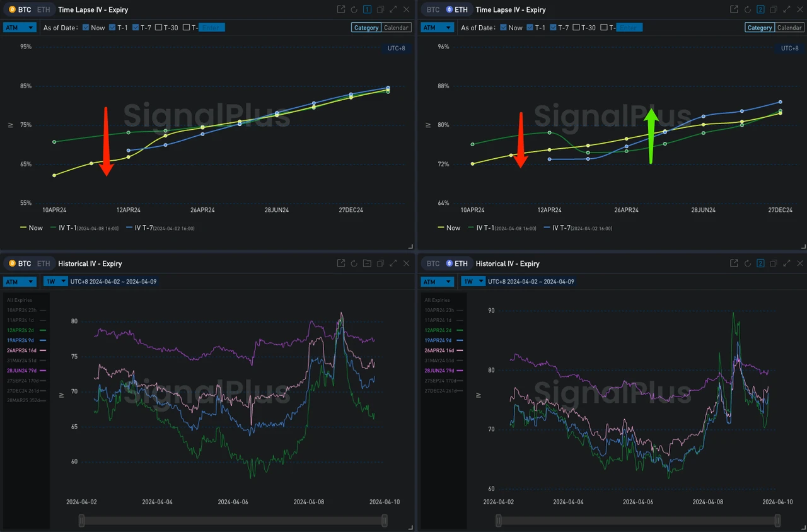Disable the T-7 checkbox on BTC Time Lapse IV
Image resolution: width=807 pixels, height=532 pixels.
click(x=135, y=27)
